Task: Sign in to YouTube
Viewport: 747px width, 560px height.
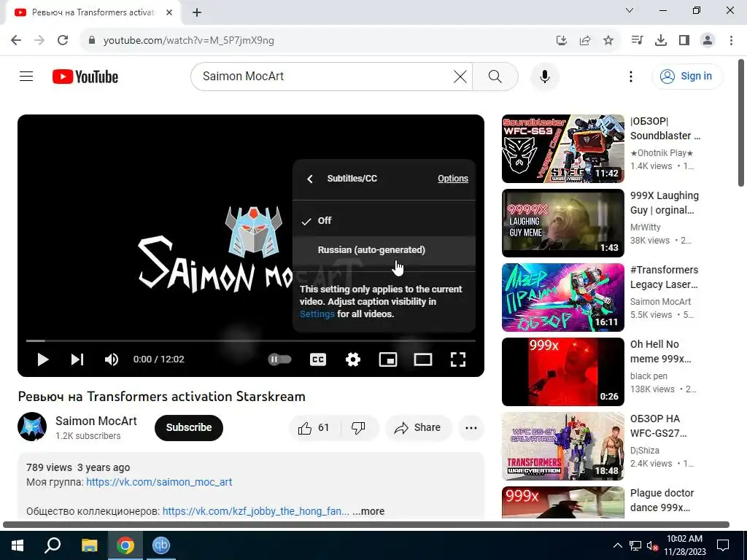Action: (687, 76)
